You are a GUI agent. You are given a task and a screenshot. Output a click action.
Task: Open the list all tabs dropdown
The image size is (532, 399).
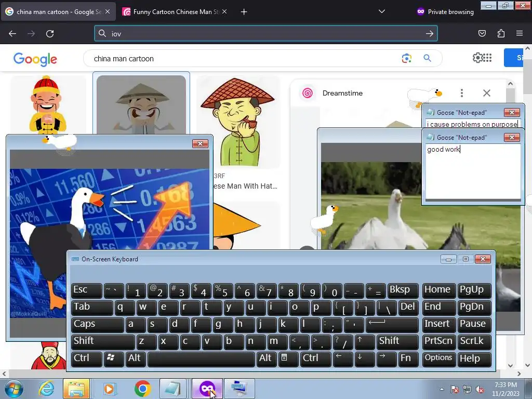382,11
